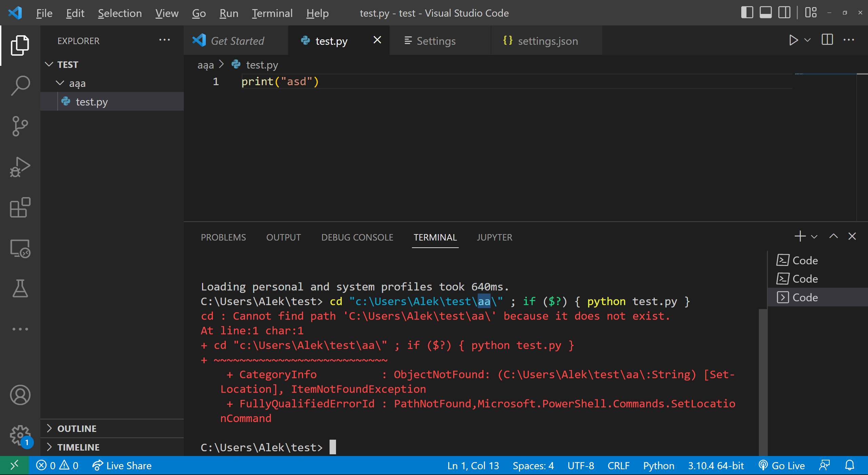Open errors and warnings count in status bar
This screenshot has width=868, height=475.
point(57,465)
